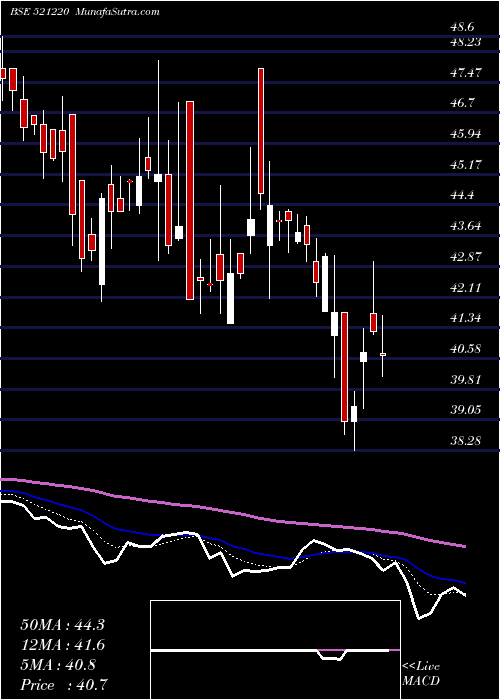Click the <<Live MACD label

(421, 674)
